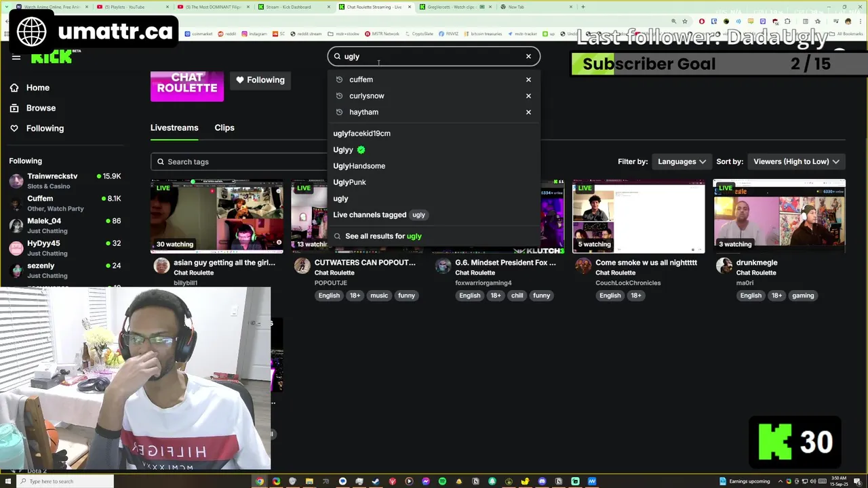Click the 'ugly' live channels tag chip
Image resolution: width=868 pixels, height=488 pixels.
(x=418, y=215)
